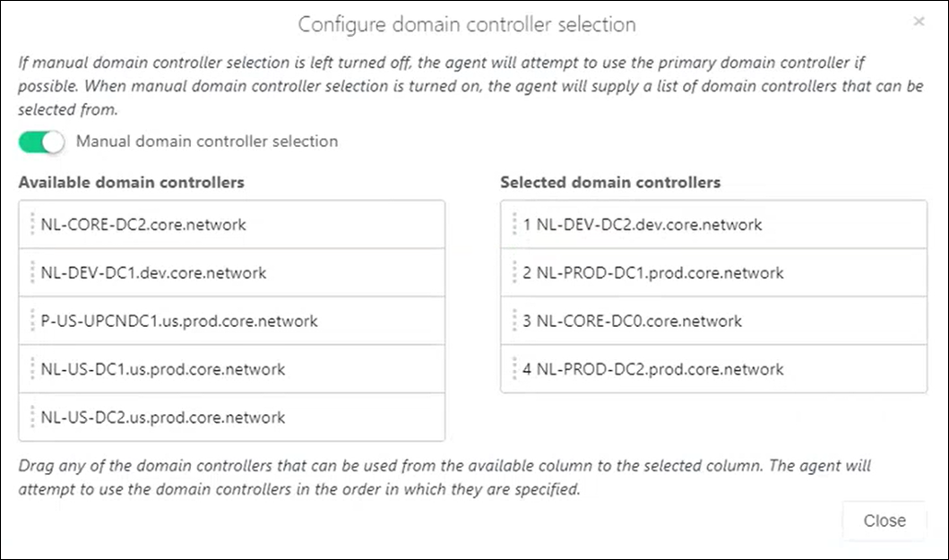Click drag handle of P-US-UPCNDC1.us.prod.core.network
949x560 pixels.
click(32, 321)
